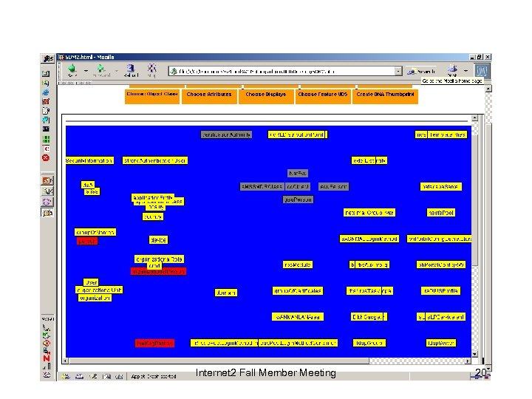Click the IRC chat icon in status bar
The image size is (532, 399).
click(x=119, y=376)
